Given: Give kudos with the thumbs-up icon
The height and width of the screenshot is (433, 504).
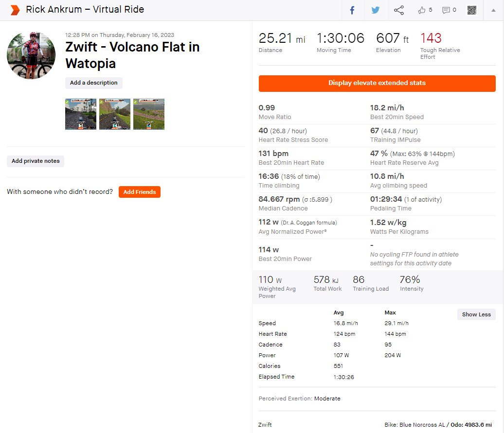Looking at the screenshot, I should 422,10.
